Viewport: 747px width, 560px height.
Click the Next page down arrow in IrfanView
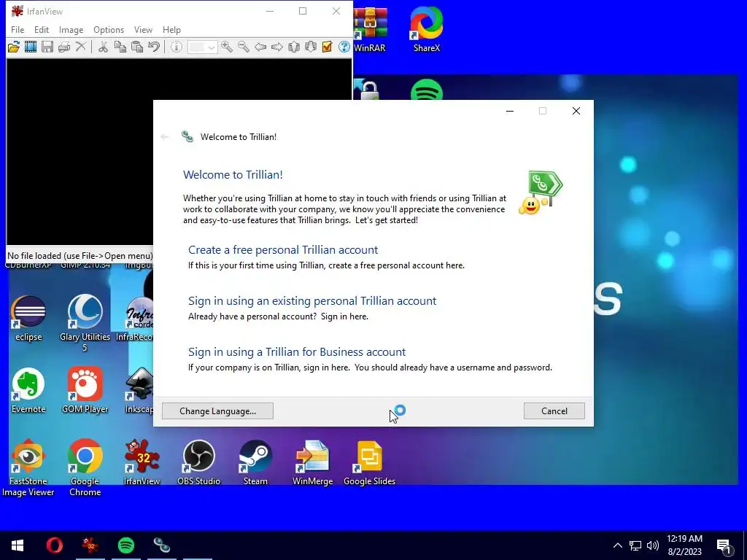point(311,47)
